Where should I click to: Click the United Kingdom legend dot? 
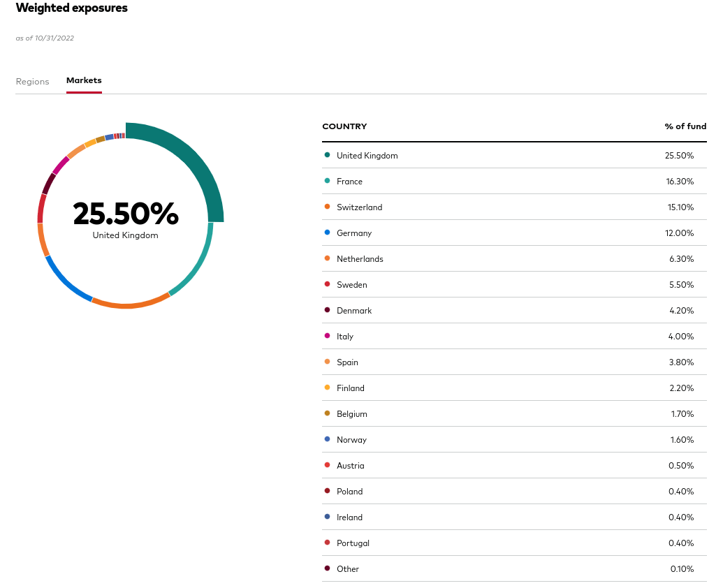coord(327,155)
